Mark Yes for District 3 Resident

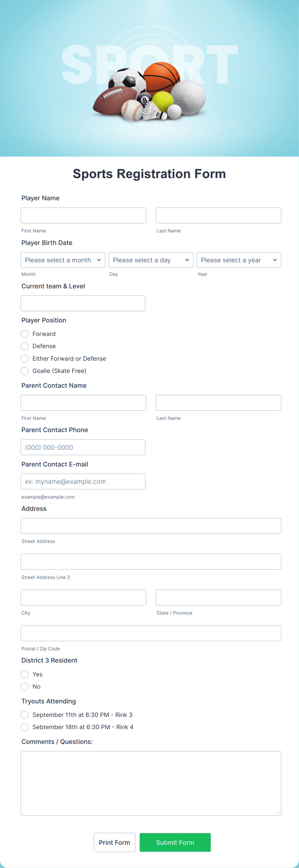[24, 674]
